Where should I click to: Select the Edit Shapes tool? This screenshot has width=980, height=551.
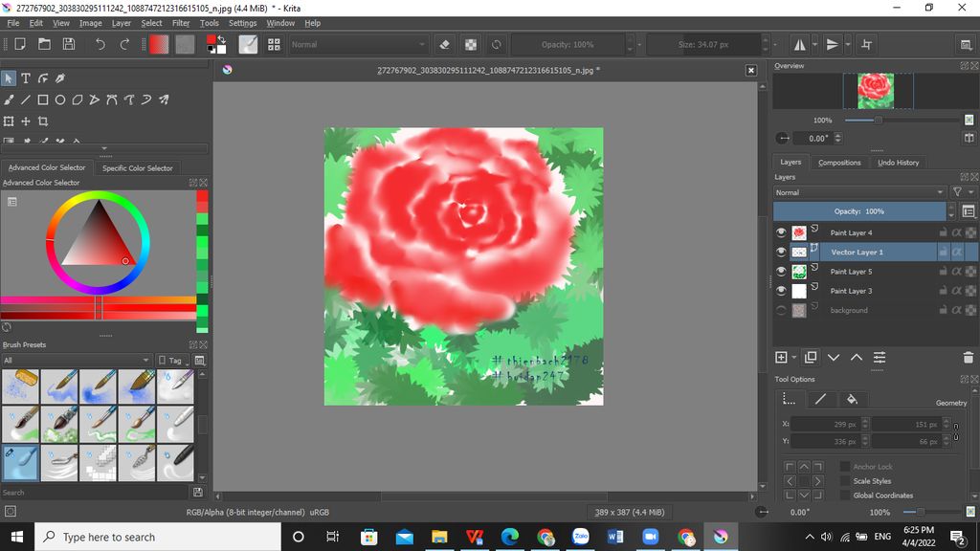coord(43,78)
